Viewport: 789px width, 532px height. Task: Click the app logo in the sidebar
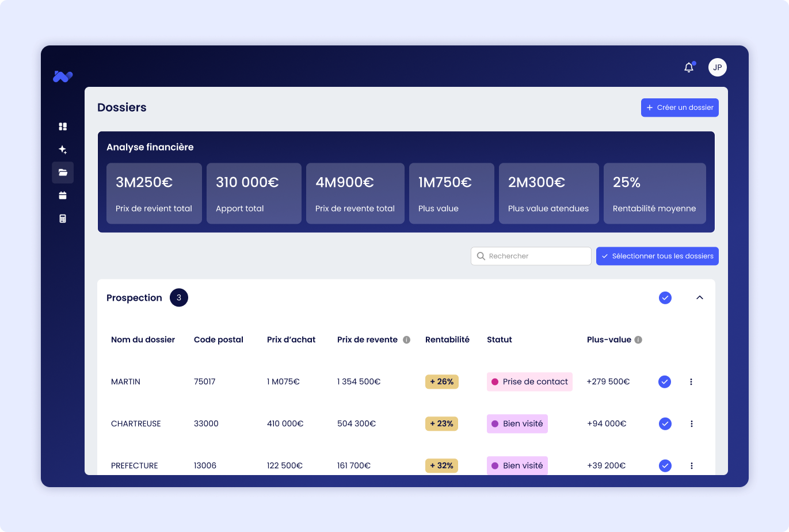(63, 76)
